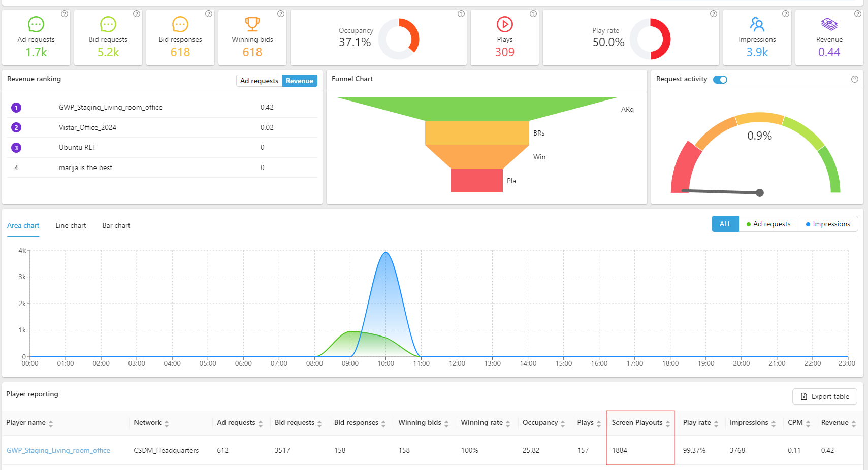
Task: Open GWP_Staging_Living_room_office player link
Action: (58, 451)
